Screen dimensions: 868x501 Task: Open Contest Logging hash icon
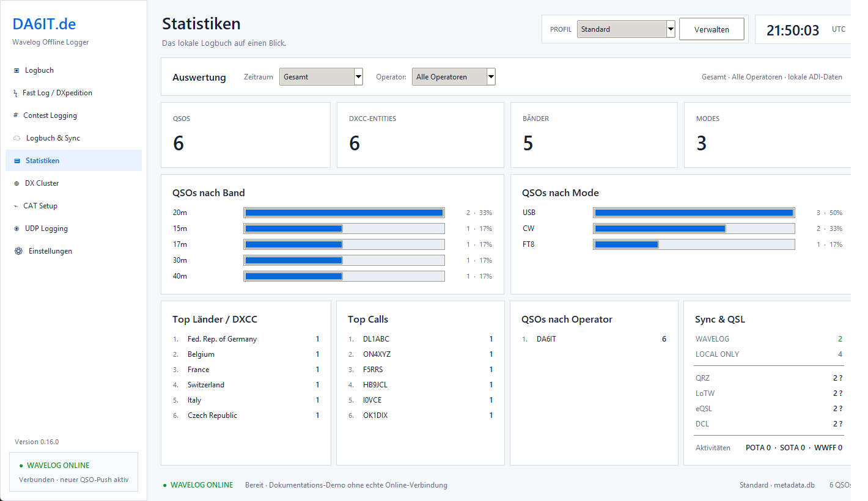[x=16, y=115]
